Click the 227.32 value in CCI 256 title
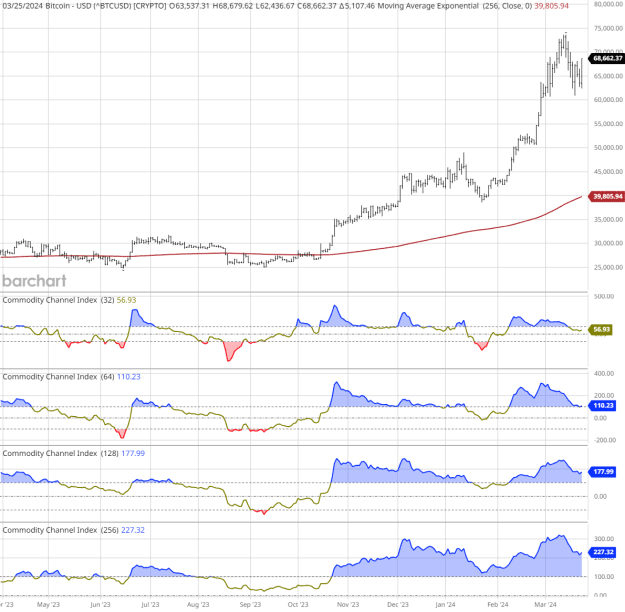Viewport: 625px width, 612px height. [x=133, y=530]
